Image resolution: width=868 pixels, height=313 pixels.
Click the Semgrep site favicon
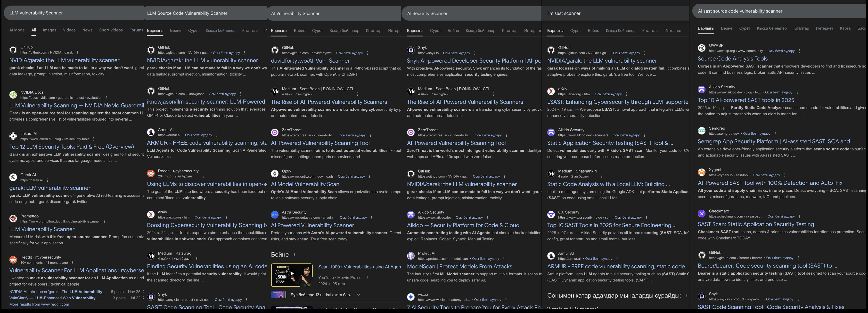click(702, 131)
